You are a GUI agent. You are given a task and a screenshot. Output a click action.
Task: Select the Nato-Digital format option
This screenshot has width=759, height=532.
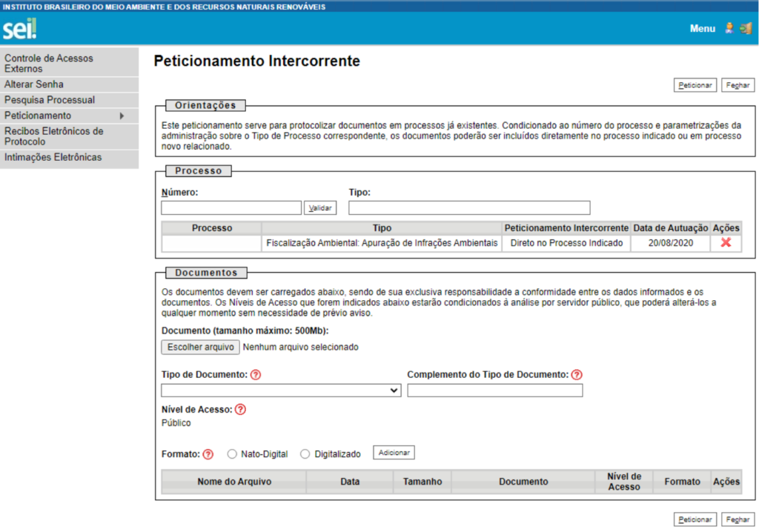coord(232,453)
